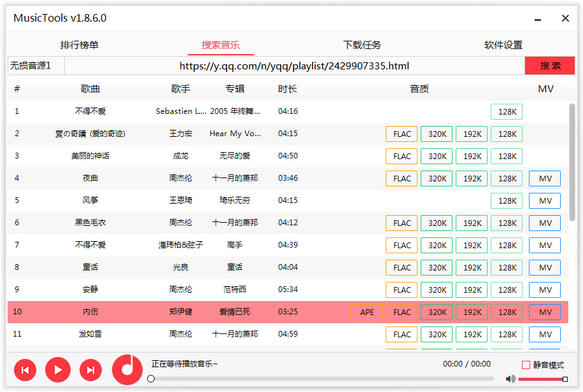Open the 下载任务 tab
The height and width of the screenshot is (392, 583).
coord(362,45)
